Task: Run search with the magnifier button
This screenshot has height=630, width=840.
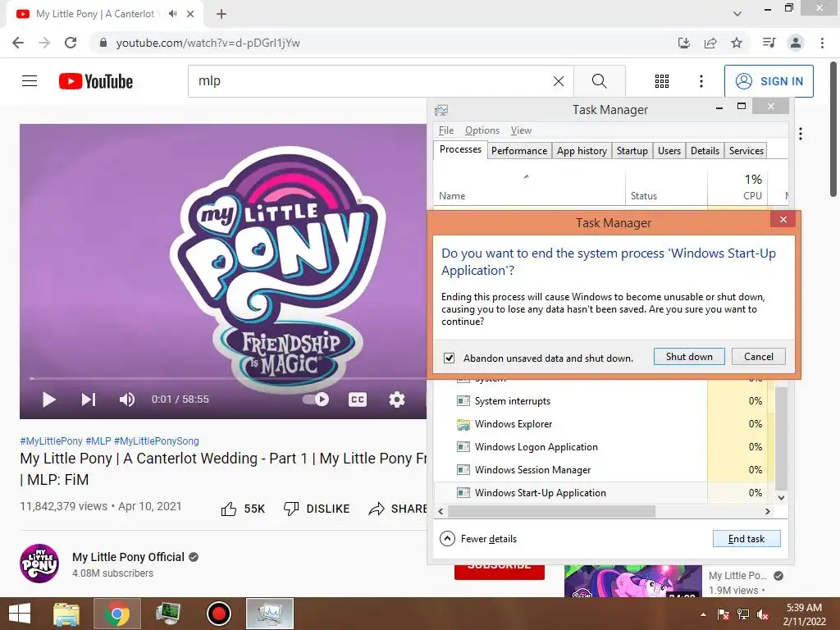Action: [600, 81]
